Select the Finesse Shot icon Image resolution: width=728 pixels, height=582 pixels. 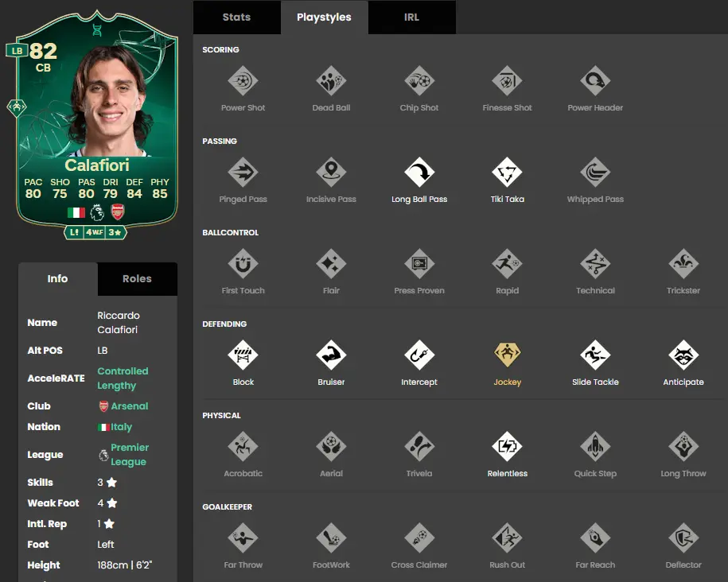pyautogui.click(x=507, y=81)
